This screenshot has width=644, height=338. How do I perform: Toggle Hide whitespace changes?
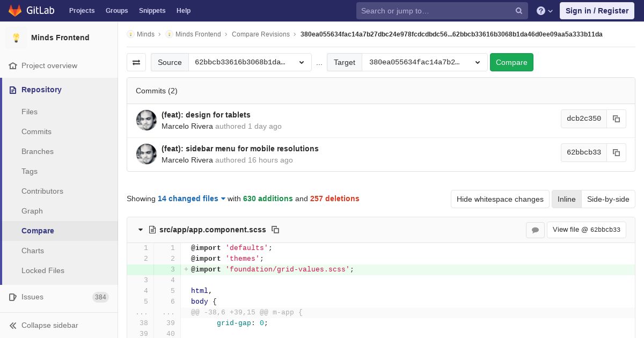coord(500,199)
